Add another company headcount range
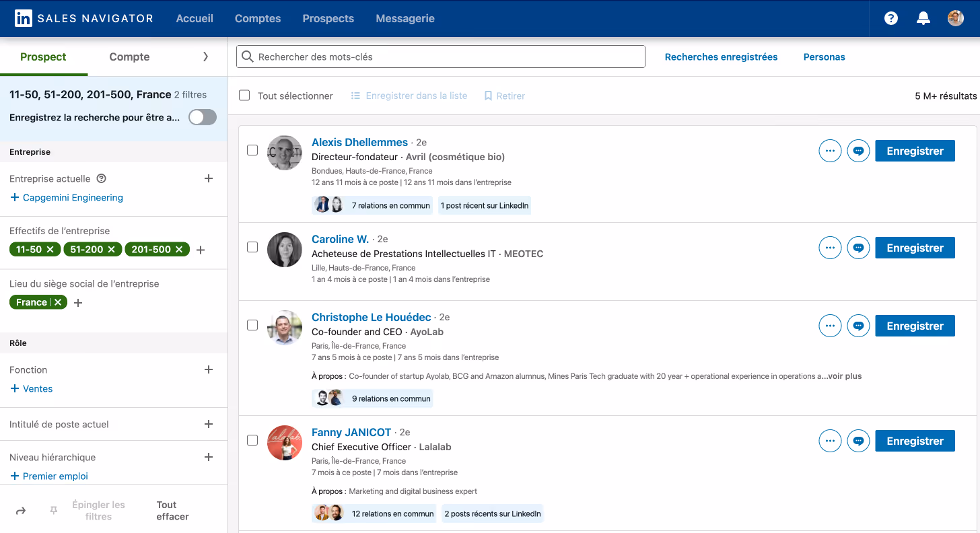 click(201, 250)
